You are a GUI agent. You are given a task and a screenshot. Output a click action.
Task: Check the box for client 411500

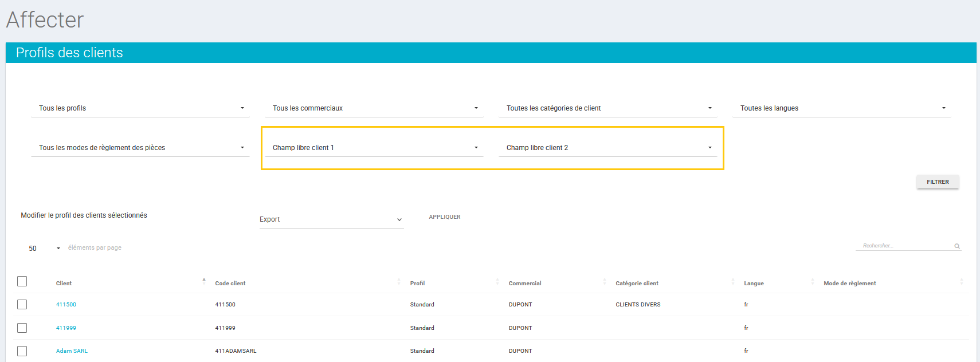pyautogui.click(x=22, y=305)
